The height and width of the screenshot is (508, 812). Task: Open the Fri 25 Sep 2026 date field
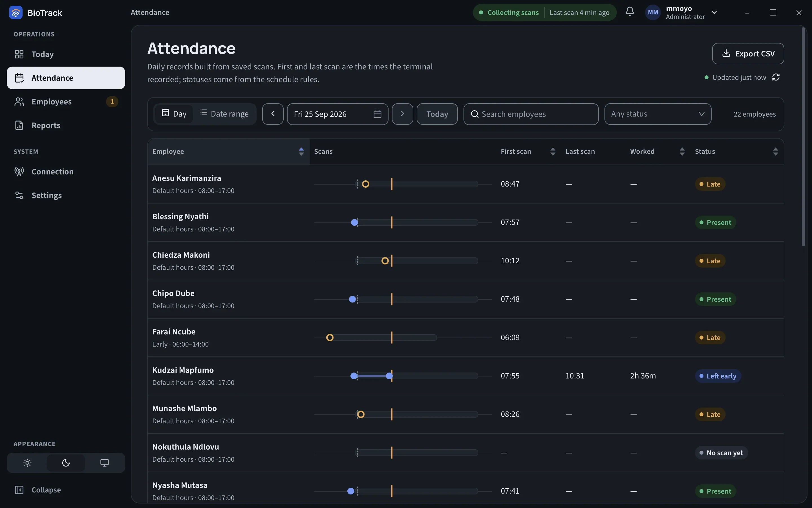337,114
